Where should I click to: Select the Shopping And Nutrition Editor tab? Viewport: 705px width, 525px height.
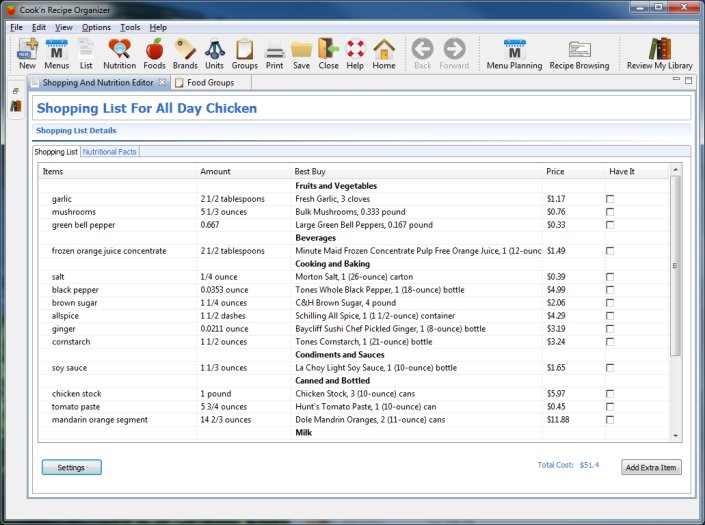98,83
